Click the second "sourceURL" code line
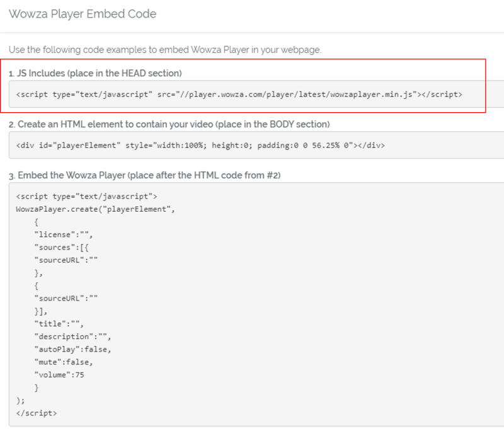 pos(66,299)
